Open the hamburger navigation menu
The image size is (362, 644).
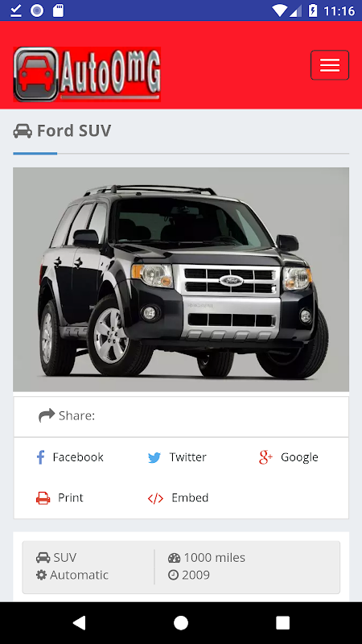(x=330, y=65)
